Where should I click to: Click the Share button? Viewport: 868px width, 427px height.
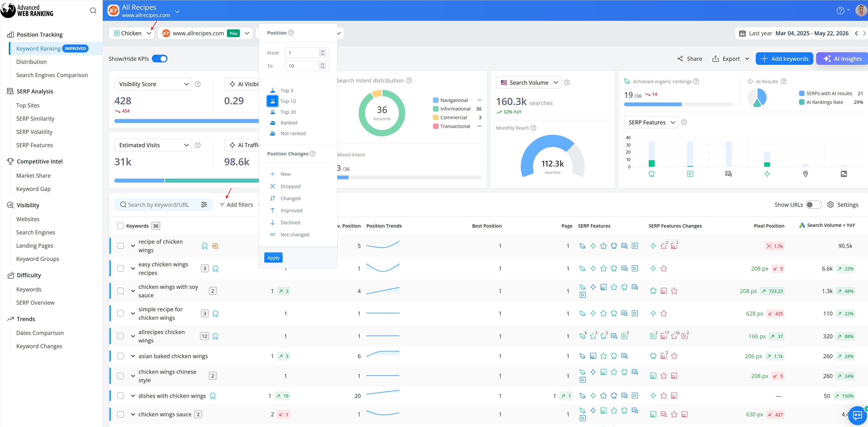[x=689, y=58]
